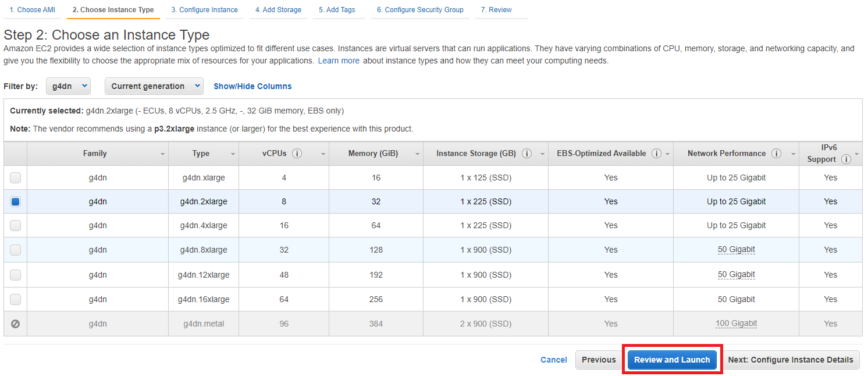Viewport: 868px width, 376px height.
Task: Follow the Learn more link
Action: click(x=339, y=61)
